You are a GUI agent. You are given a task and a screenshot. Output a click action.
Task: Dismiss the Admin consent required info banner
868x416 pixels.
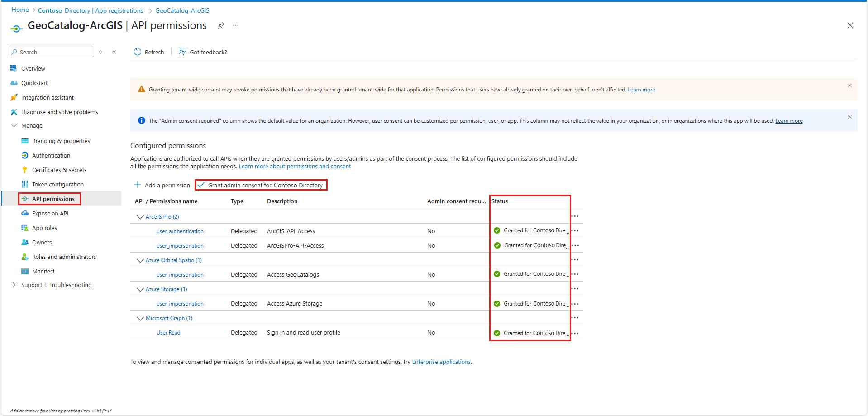[849, 117]
